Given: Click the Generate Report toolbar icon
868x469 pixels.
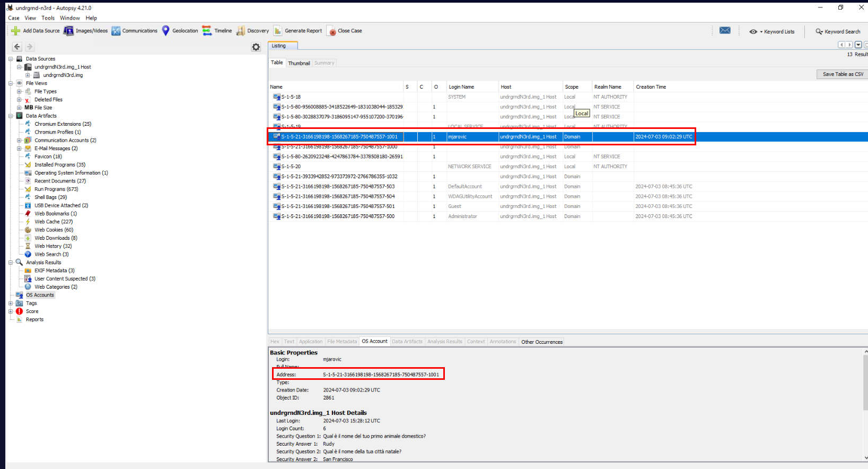Looking at the screenshot, I should pyautogui.click(x=278, y=31).
